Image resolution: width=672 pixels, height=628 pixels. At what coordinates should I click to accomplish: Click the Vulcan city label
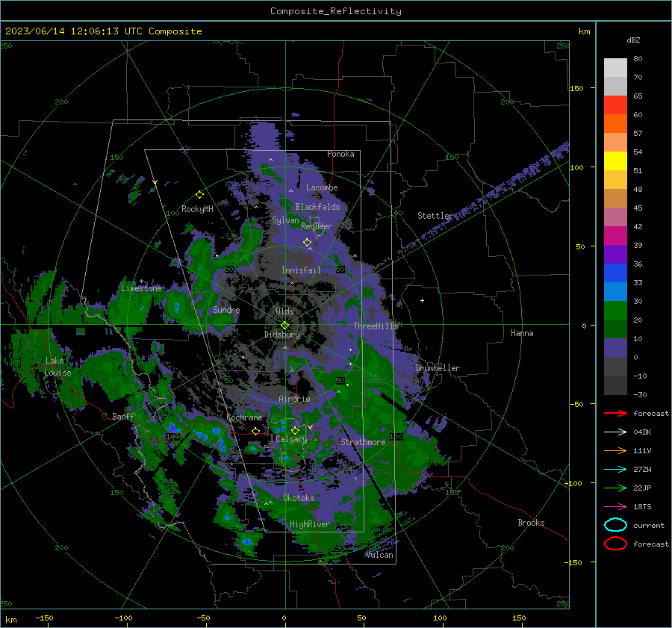pyautogui.click(x=380, y=555)
